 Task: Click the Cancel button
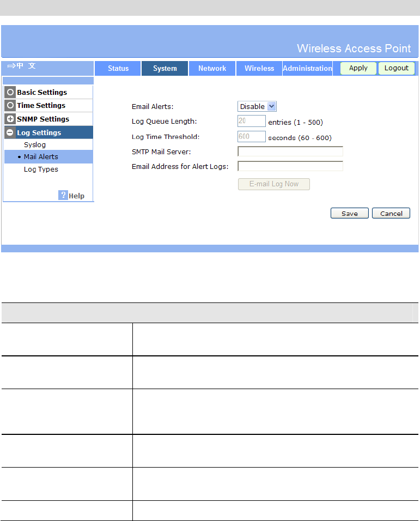point(391,213)
